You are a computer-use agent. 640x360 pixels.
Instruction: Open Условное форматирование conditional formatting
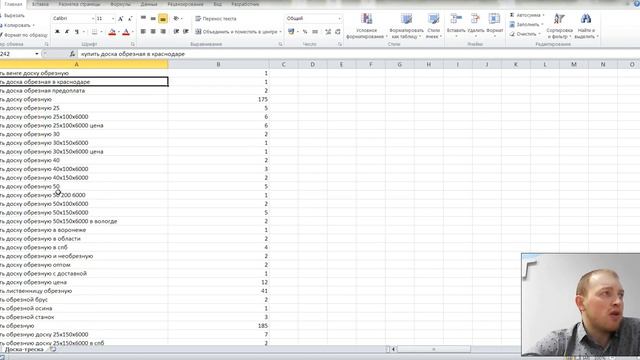click(x=367, y=26)
